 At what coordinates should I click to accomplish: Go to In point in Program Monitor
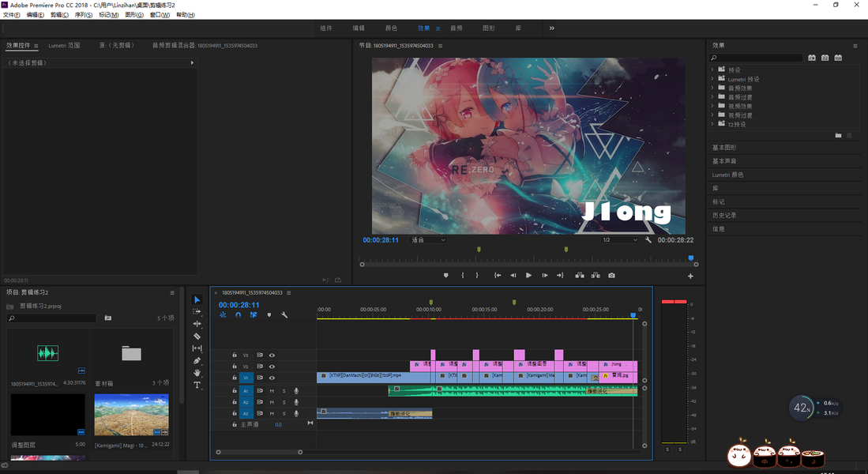498,275
